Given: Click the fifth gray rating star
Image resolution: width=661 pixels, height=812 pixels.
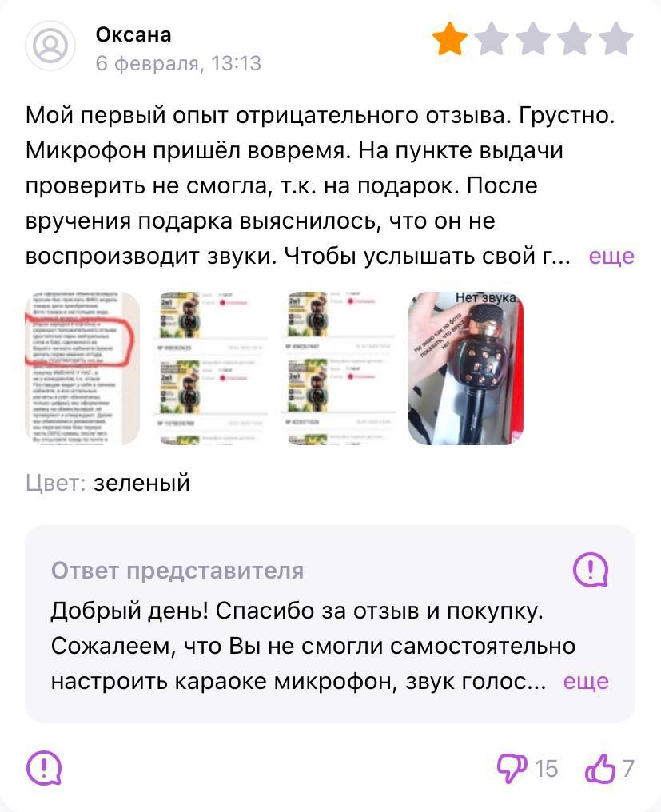Looking at the screenshot, I should tap(616, 39).
